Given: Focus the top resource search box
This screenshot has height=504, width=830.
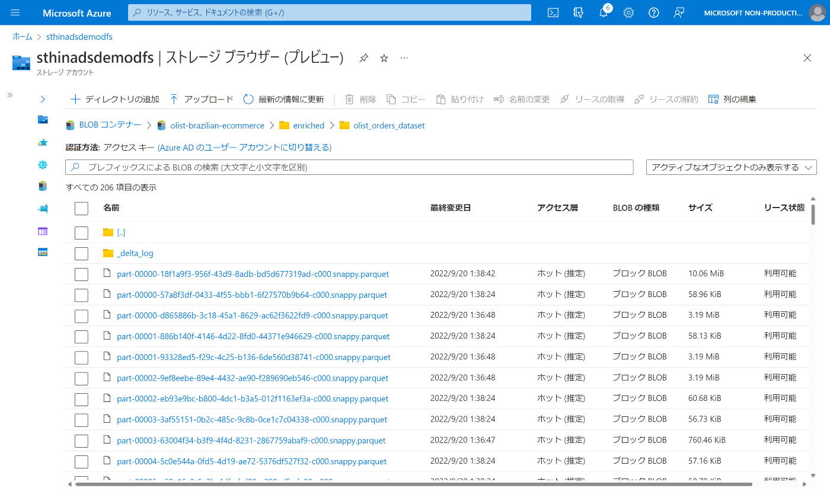Looking at the screenshot, I should pyautogui.click(x=330, y=12).
